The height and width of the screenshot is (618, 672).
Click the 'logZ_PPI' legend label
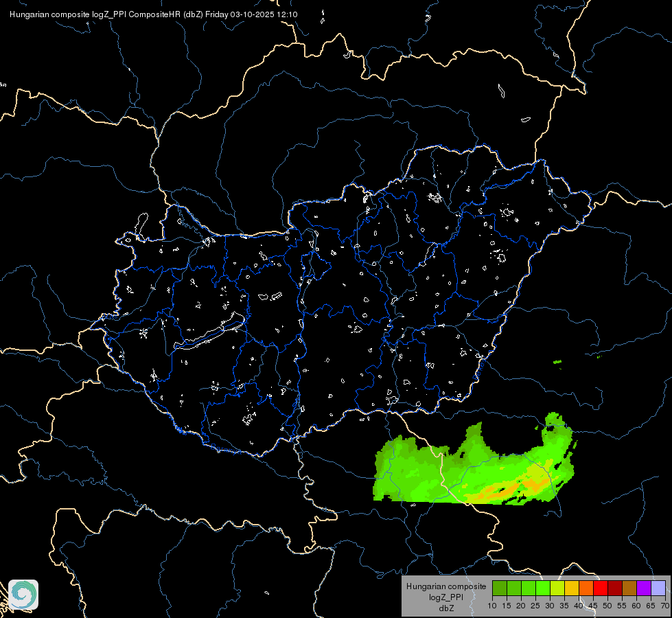point(446,597)
